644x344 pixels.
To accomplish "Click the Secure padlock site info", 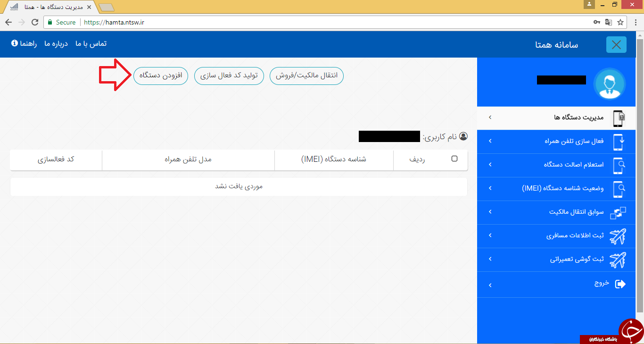I will [61, 22].
